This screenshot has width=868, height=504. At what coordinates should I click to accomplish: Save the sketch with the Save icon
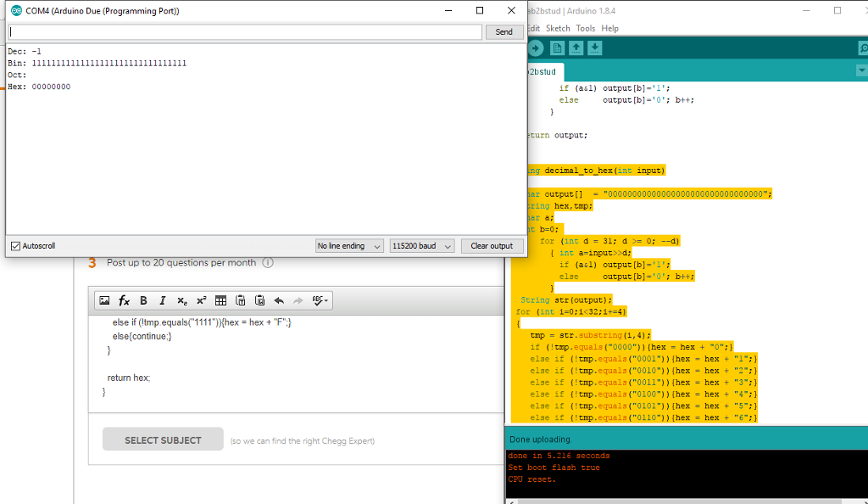[595, 48]
